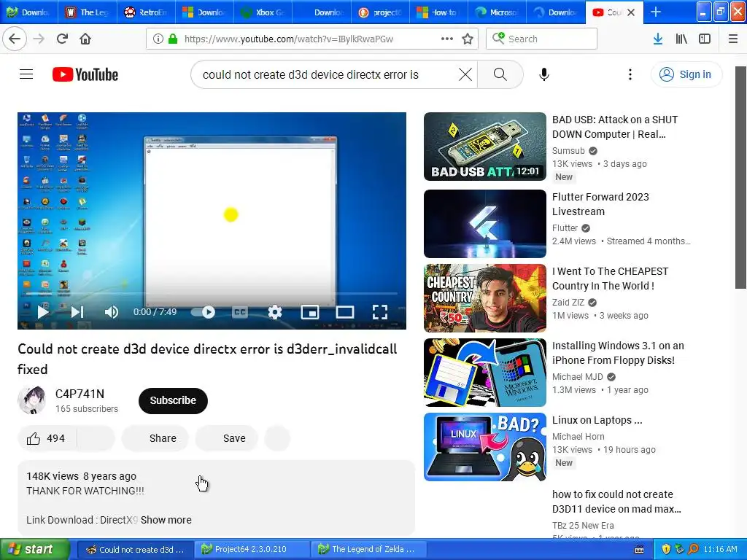This screenshot has height=560, width=747.
Task: Click the browser Search box
Action: 542,39
